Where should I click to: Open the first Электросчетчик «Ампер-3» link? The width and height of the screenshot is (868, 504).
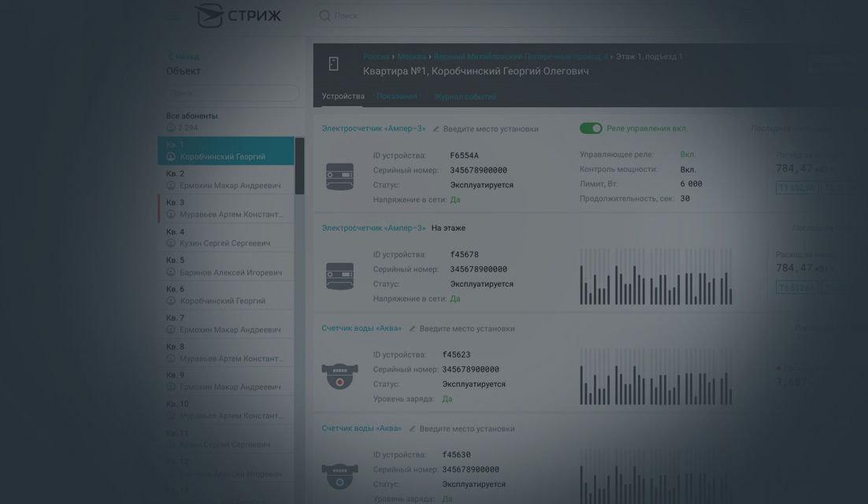373,128
